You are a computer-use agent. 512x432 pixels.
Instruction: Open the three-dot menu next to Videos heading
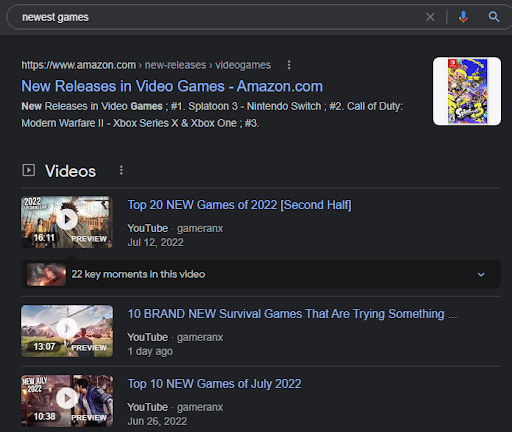click(121, 170)
